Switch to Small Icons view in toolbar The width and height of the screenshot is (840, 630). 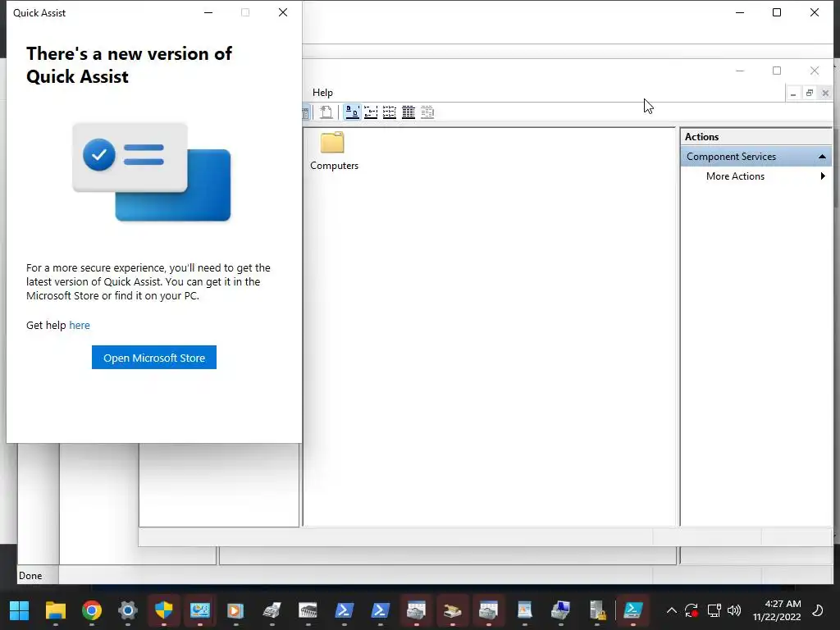click(x=371, y=112)
